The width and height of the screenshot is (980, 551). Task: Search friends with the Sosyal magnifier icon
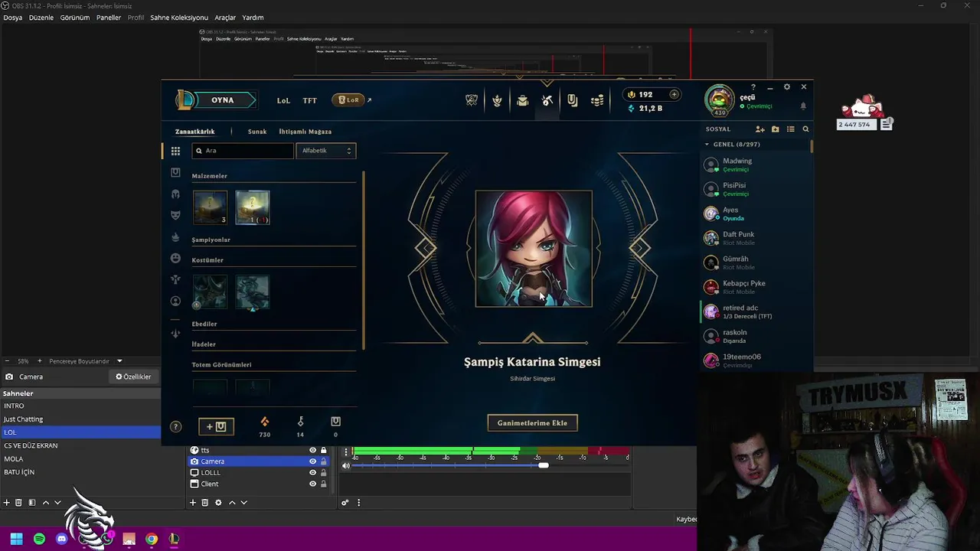805,129
